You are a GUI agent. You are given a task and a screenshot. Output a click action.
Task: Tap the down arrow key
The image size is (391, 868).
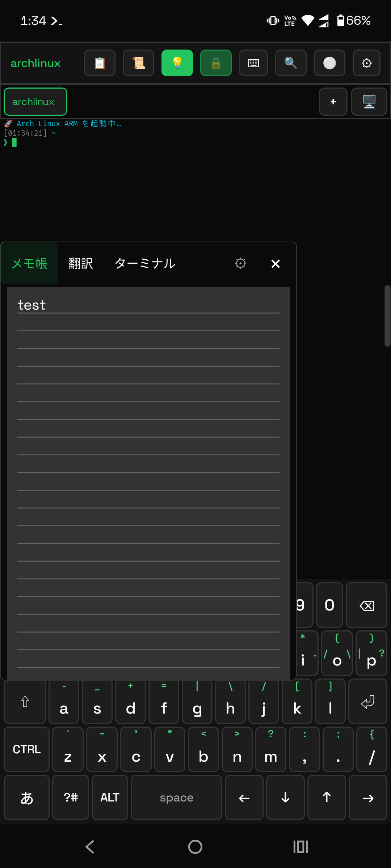[285, 797]
